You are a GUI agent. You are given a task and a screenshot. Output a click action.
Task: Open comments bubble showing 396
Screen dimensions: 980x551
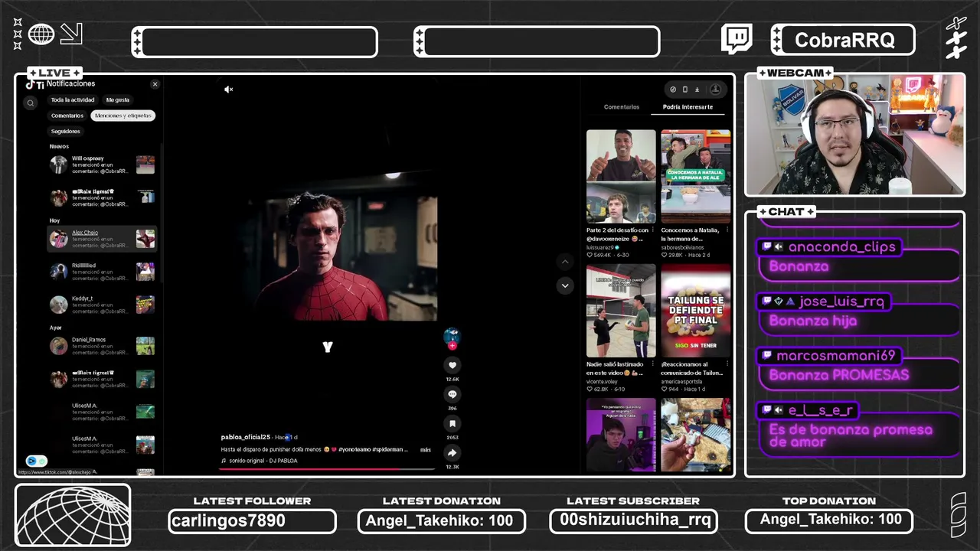coord(452,394)
